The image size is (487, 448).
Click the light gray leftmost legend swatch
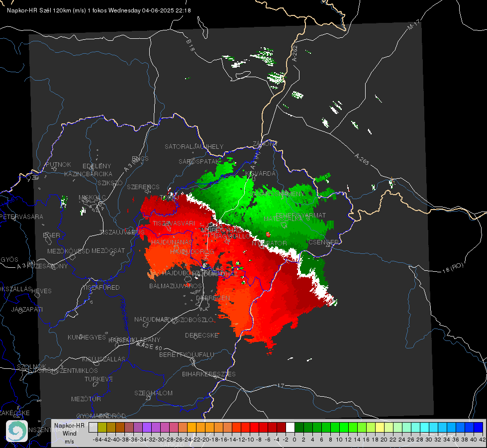(93, 427)
